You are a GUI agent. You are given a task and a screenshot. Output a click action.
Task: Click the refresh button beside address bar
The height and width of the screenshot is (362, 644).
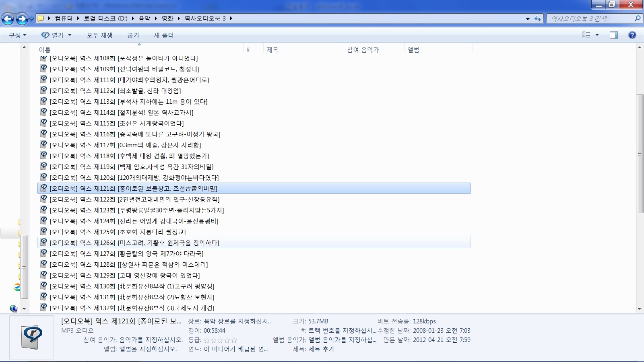538,19
